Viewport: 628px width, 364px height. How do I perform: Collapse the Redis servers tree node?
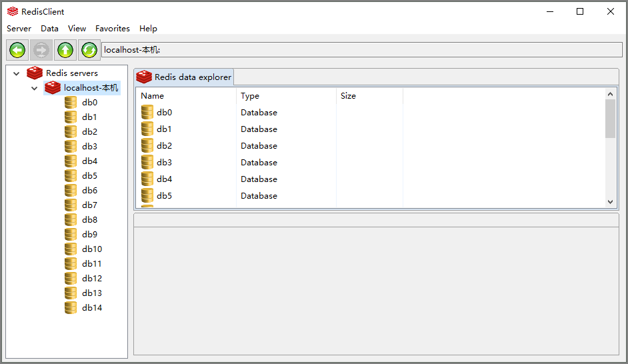click(x=17, y=73)
